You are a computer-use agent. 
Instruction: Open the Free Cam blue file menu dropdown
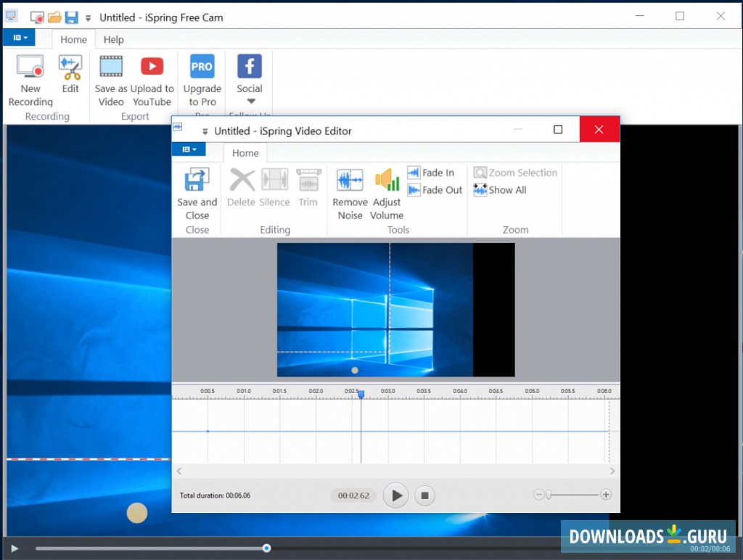point(20,38)
